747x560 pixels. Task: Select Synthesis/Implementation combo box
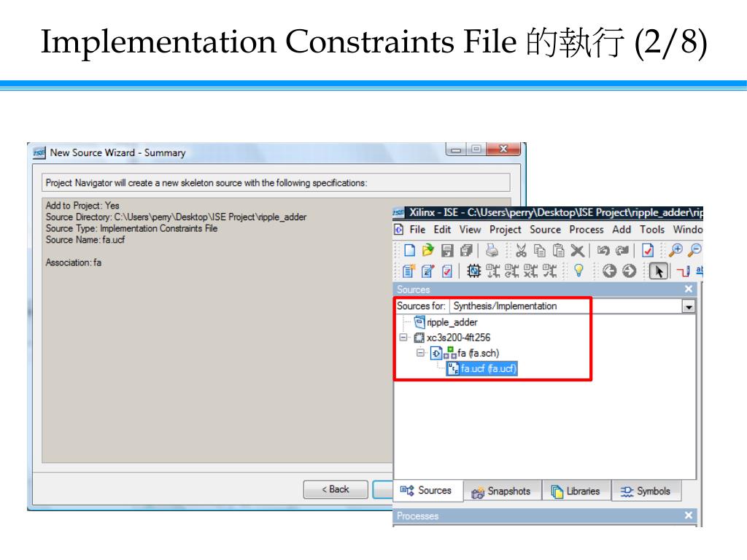pyautogui.click(x=572, y=306)
